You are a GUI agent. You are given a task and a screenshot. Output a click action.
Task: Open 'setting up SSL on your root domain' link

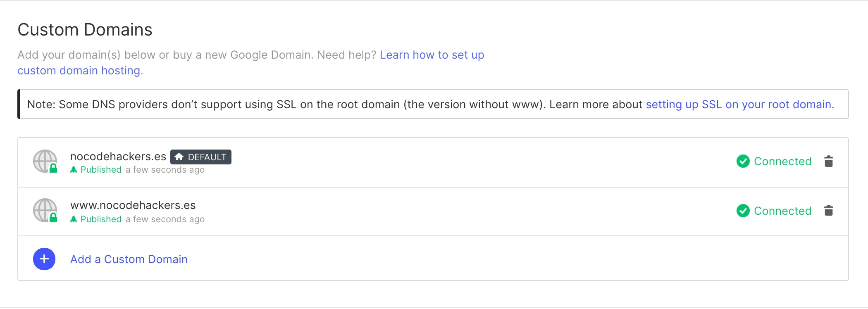[x=739, y=105]
